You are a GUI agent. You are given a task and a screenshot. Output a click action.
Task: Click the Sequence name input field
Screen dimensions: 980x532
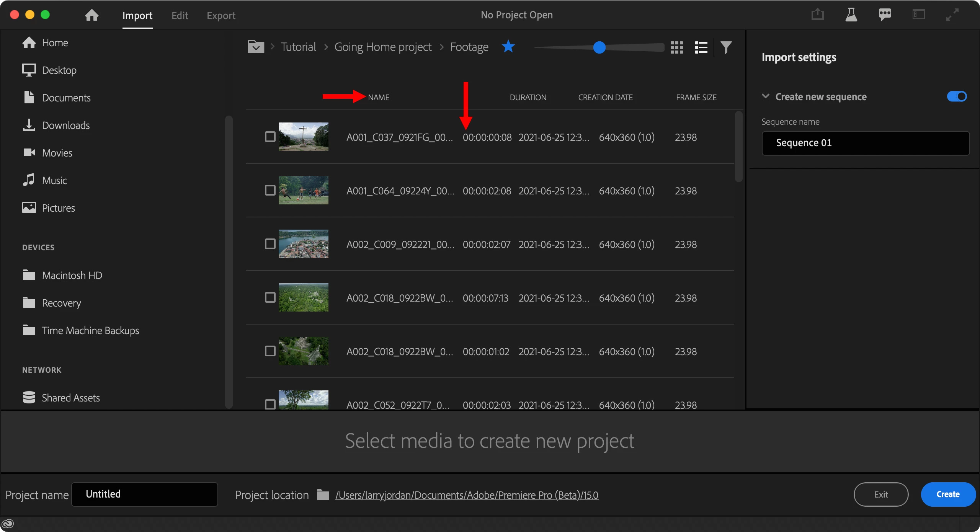pos(865,143)
